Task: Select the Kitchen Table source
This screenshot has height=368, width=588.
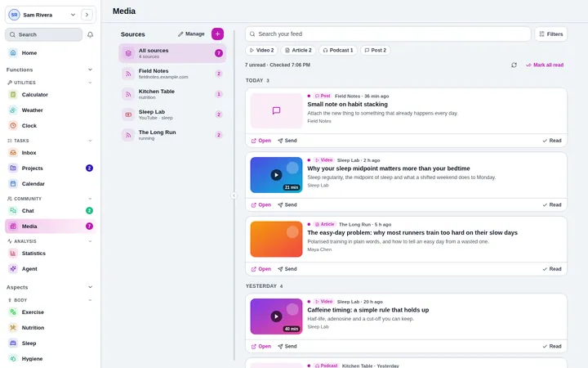Action: click(x=172, y=94)
